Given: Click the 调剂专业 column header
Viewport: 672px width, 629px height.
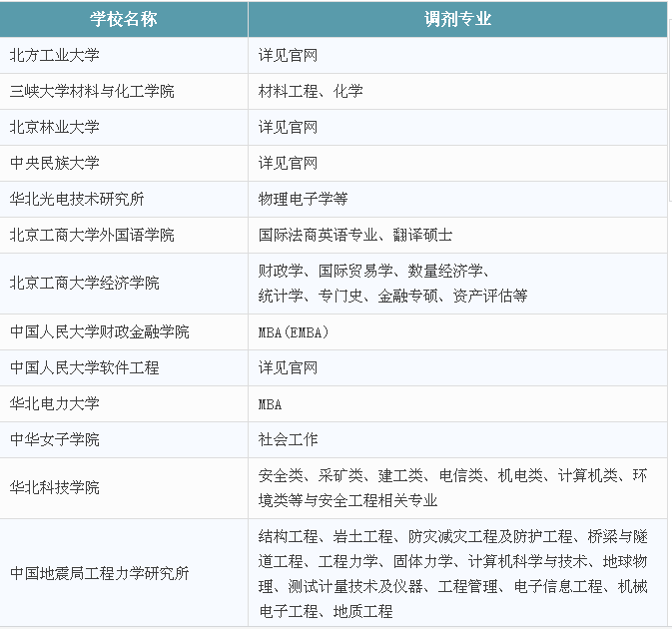Looking at the screenshot, I should [x=457, y=19].
